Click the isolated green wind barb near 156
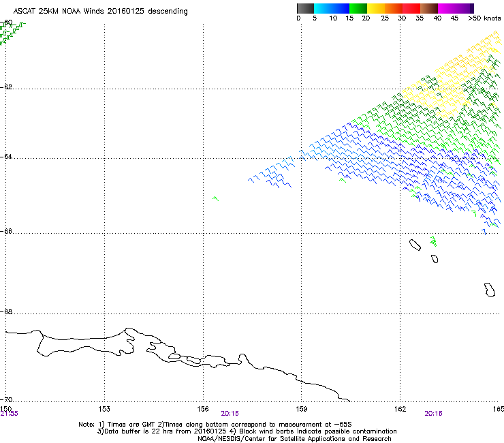Image resolution: width=504 pixels, height=443 pixels. click(x=215, y=199)
